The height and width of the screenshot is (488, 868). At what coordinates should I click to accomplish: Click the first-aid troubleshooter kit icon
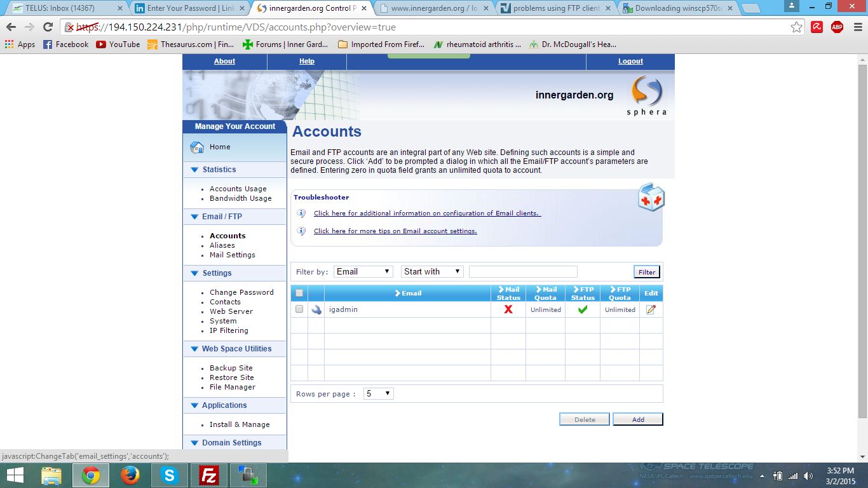click(x=651, y=198)
